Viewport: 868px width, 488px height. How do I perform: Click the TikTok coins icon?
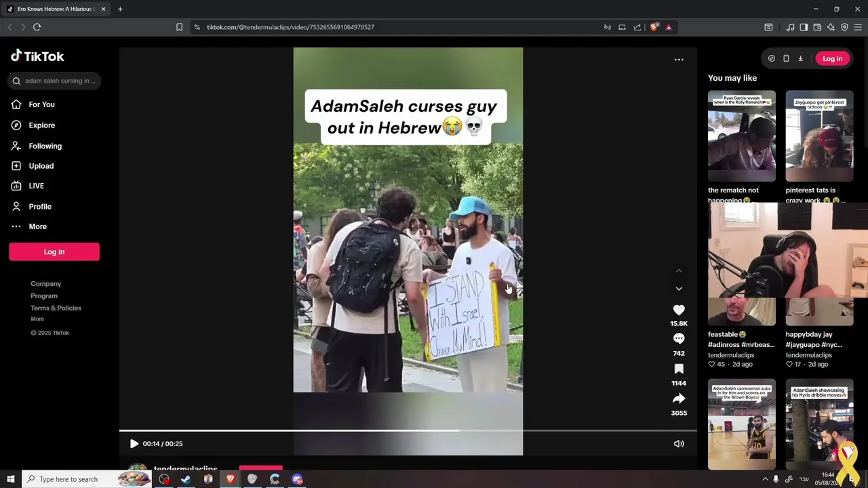tap(772, 59)
